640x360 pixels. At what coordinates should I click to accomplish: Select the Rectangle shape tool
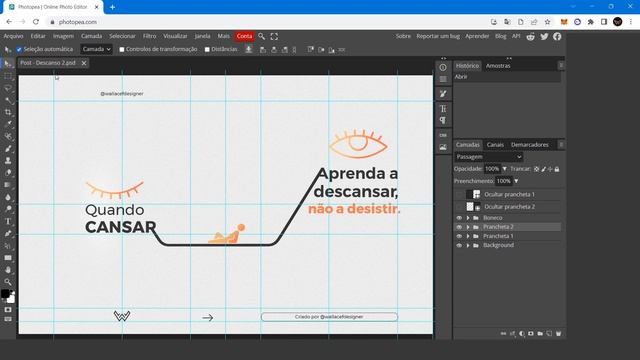coord(8,258)
